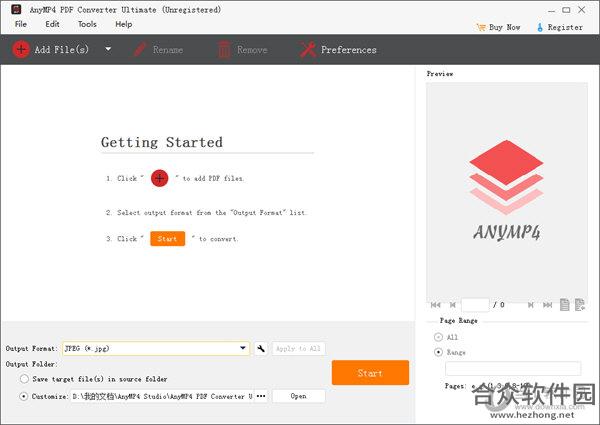Click the three-dots browse folder button
600x425 pixels.
[261, 396]
